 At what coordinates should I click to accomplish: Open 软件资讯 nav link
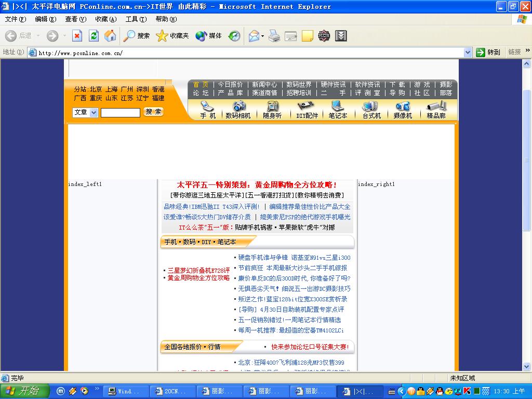pyautogui.click(x=367, y=85)
